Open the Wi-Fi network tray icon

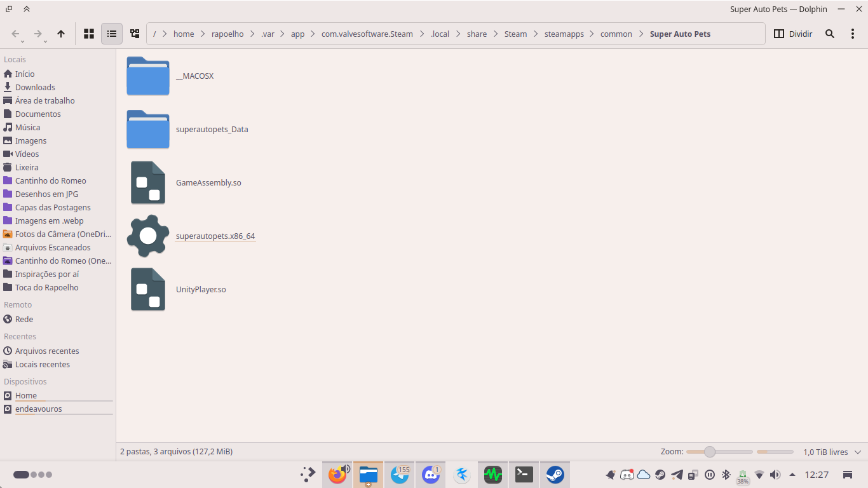(759, 475)
